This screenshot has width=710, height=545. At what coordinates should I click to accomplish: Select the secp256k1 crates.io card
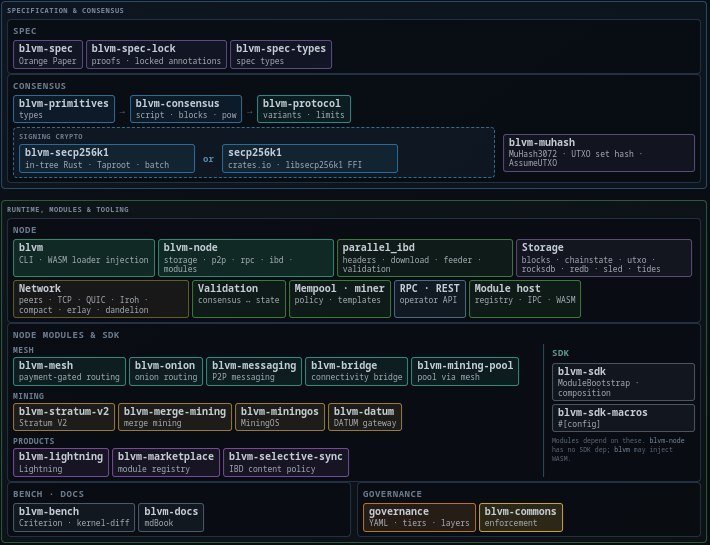310,158
